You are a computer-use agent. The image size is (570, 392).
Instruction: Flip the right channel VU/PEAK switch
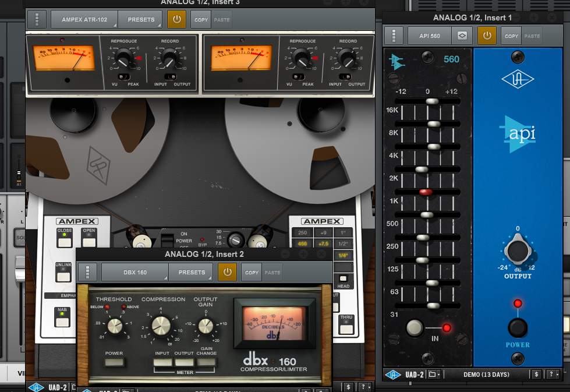[299, 77]
